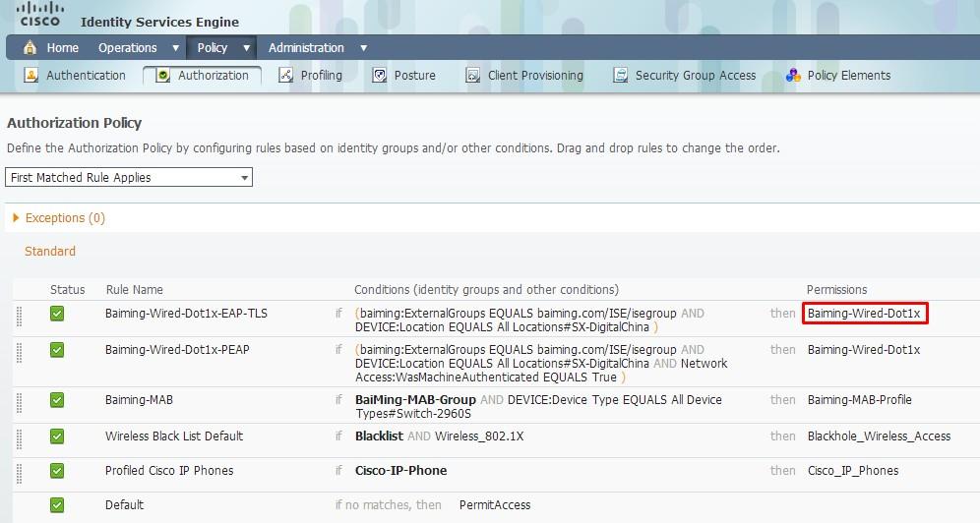Image resolution: width=980 pixels, height=523 pixels.
Task: Click drag handle of Profiled Cisco IP Phones rule
Action: click(x=19, y=474)
